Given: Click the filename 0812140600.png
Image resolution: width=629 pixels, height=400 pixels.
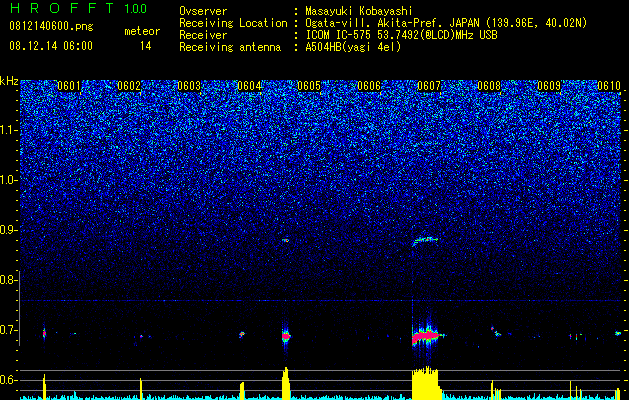Looking at the screenshot, I should pyautogui.click(x=51, y=26).
